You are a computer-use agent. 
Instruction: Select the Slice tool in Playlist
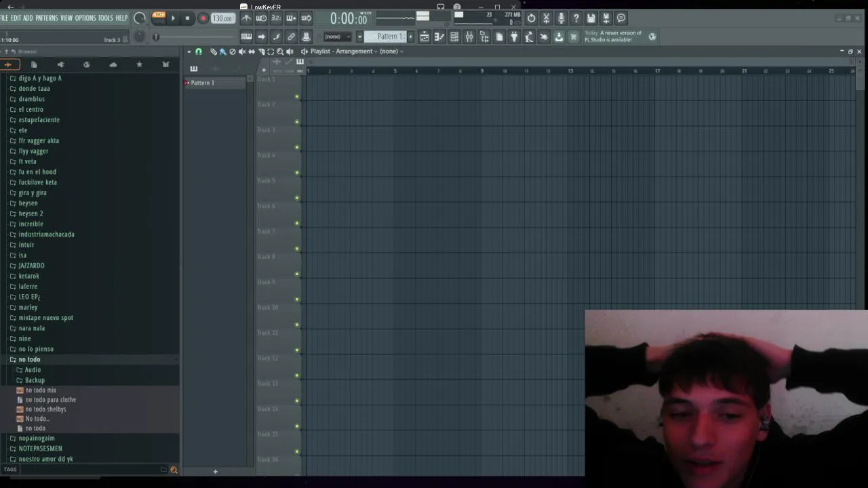[x=261, y=52]
